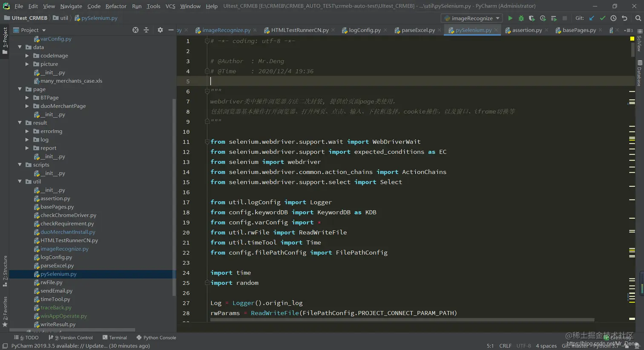Open the Terminal tool window
644x350 pixels.
pos(115,338)
